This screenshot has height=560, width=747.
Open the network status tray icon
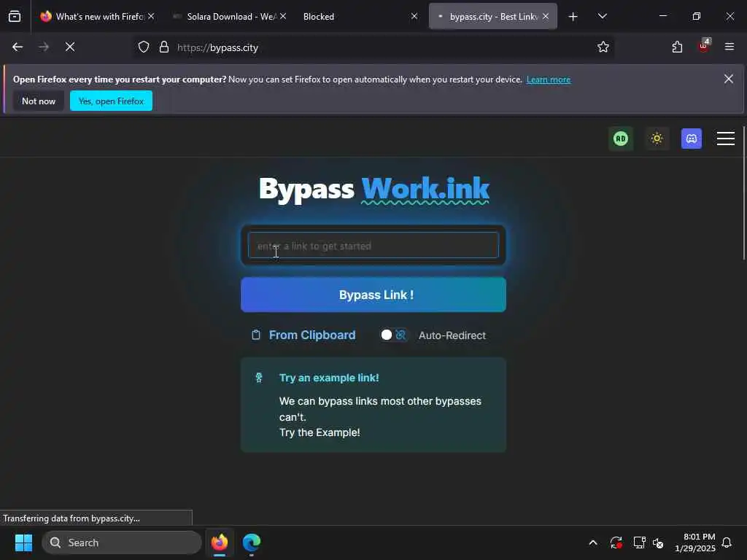click(x=639, y=542)
